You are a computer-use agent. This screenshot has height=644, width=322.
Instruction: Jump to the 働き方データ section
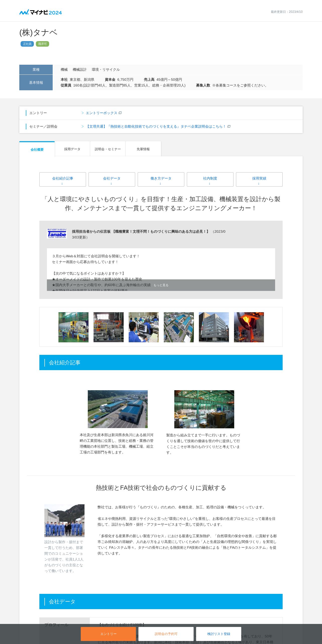pos(161,179)
